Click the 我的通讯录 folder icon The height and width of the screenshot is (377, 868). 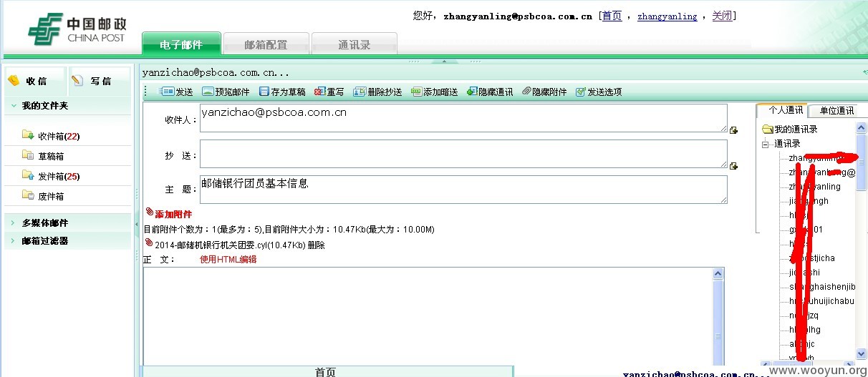(x=767, y=129)
